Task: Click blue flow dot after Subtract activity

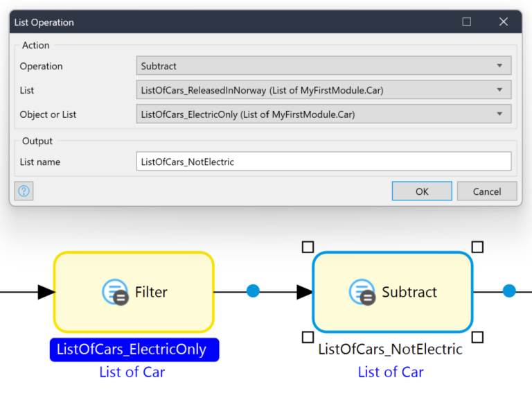Action: (x=509, y=291)
